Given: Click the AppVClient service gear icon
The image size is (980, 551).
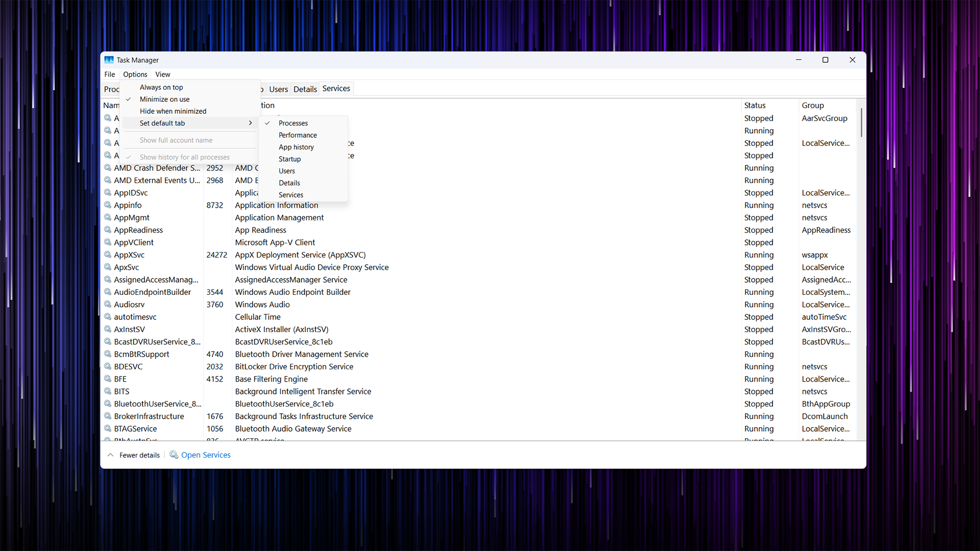Looking at the screenshot, I should [108, 242].
